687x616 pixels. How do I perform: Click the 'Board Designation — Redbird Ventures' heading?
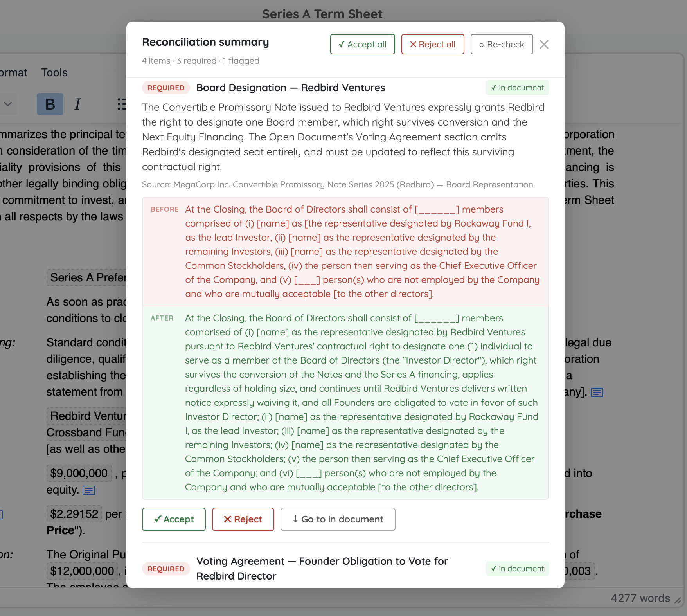[x=291, y=88]
